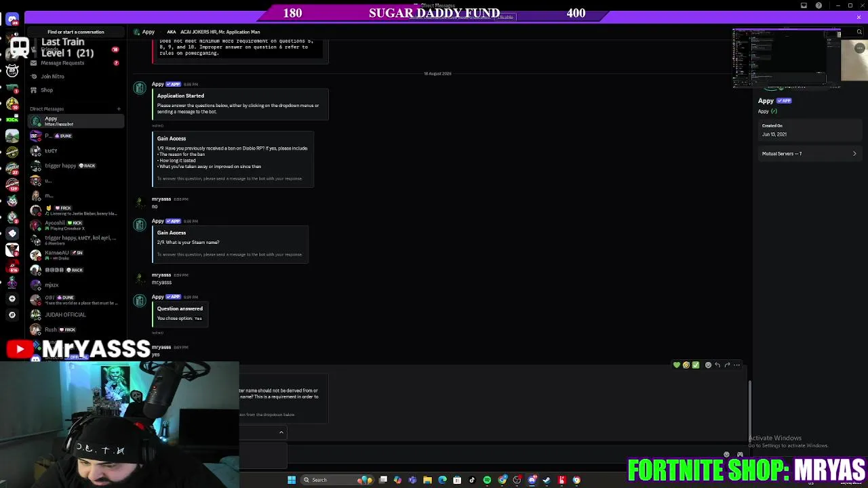Open File Explorer from taskbar
The height and width of the screenshot is (488, 868).
[427, 480]
